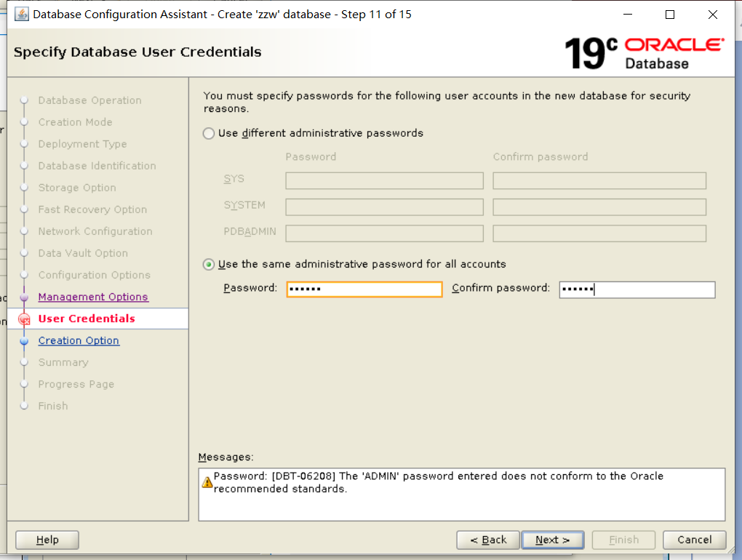Click the Password input field
This screenshot has height=560, width=742.
tap(364, 289)
